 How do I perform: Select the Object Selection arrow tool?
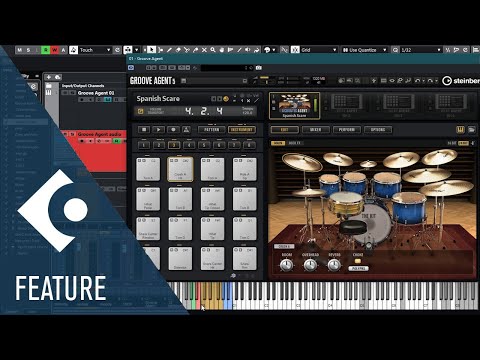(151, 50)
